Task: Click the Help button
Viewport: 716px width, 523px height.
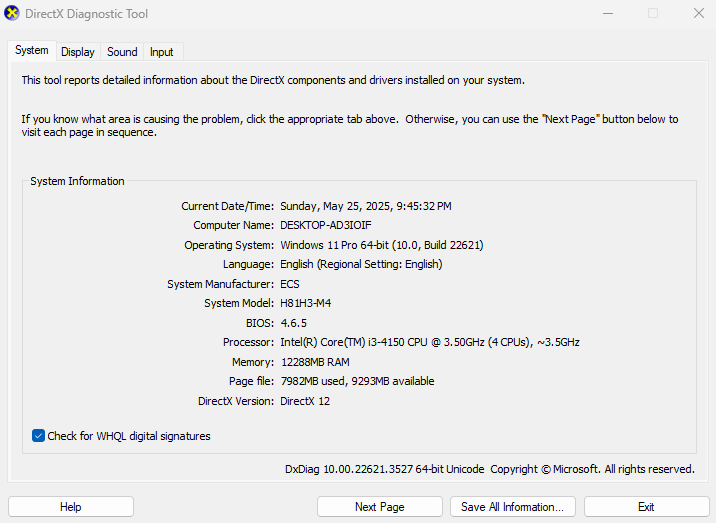Action: [x=71, y=507]
